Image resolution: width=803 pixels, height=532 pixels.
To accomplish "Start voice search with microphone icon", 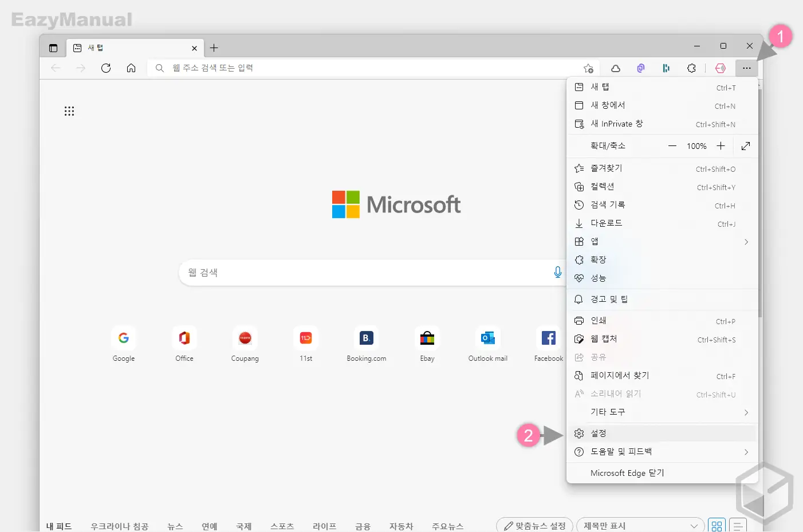I will [x=557, y=273].
